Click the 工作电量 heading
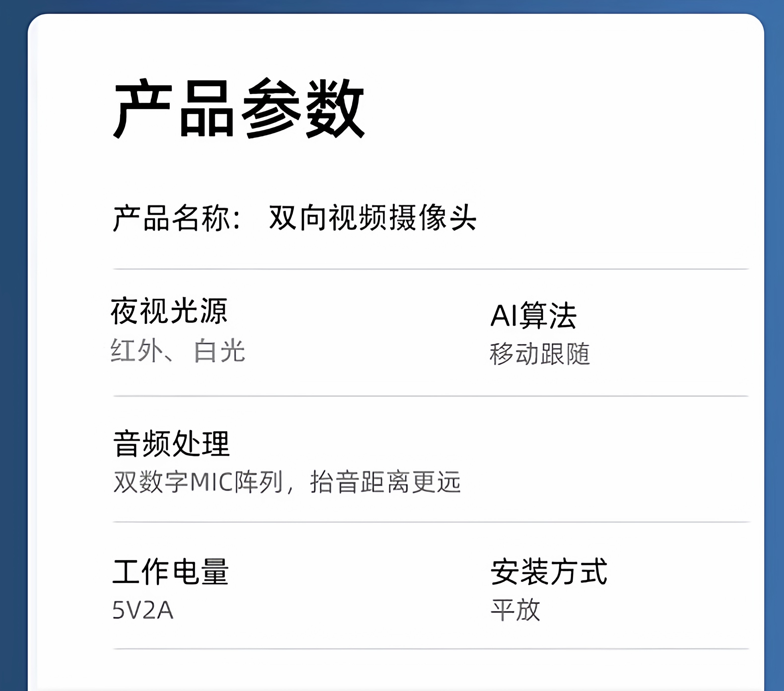Screen dimensions: 784x691 pos(171,572)
